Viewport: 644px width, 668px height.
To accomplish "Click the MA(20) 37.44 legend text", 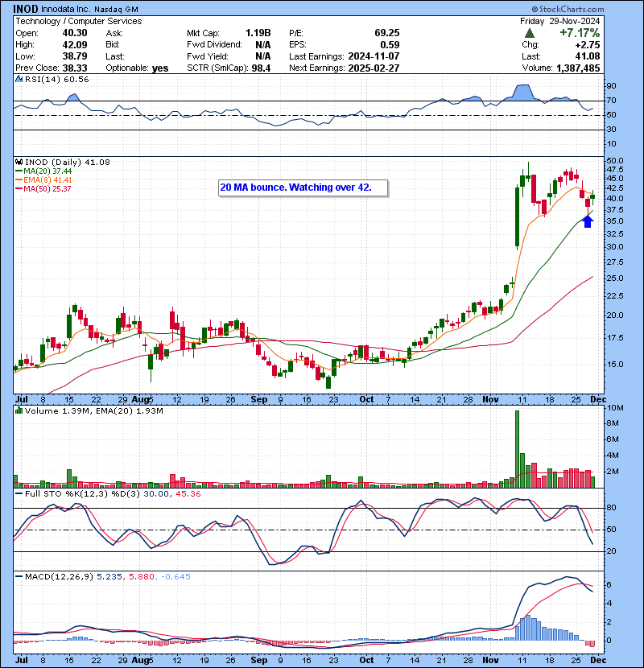I will 47,171.
